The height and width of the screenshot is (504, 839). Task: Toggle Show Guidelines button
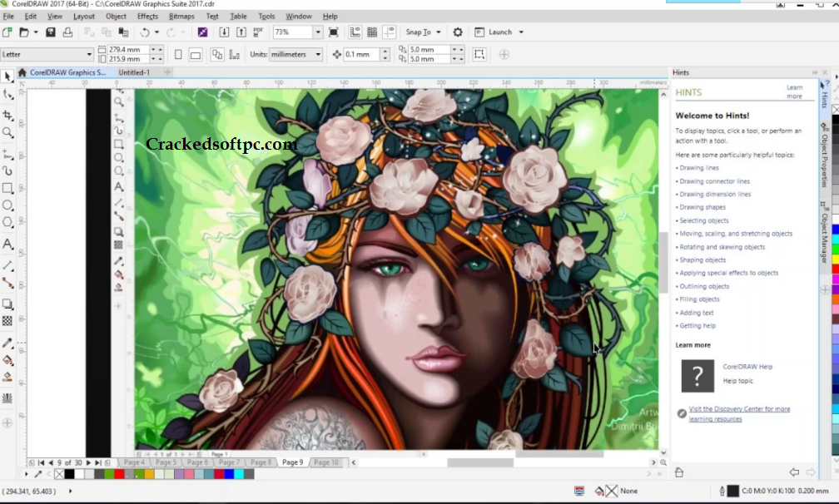point(389,32)
